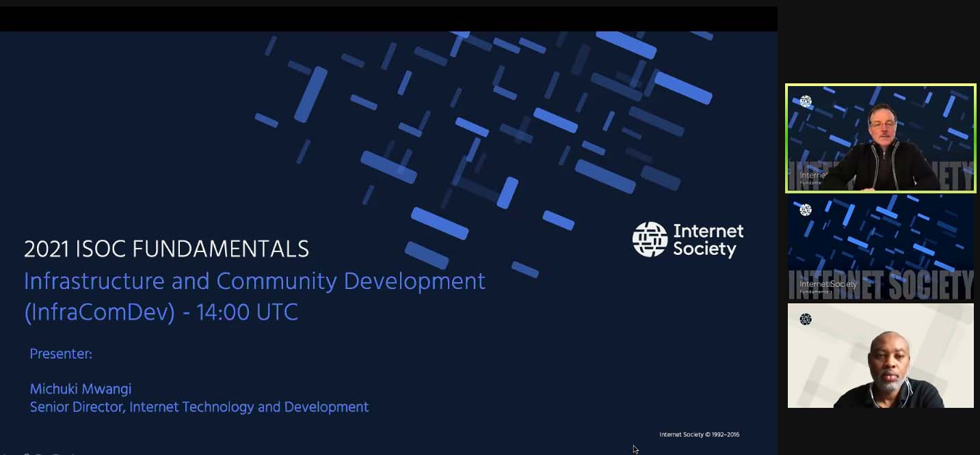
Task: Click the name "Michuki Mwangi"
Action: pos(81,389)
